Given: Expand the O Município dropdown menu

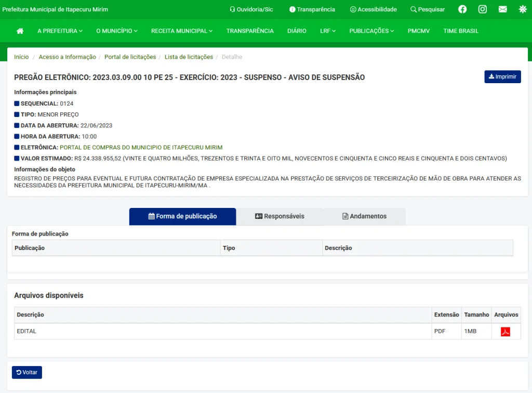Looking at the screenshot, I should click(x=116, y=31).
